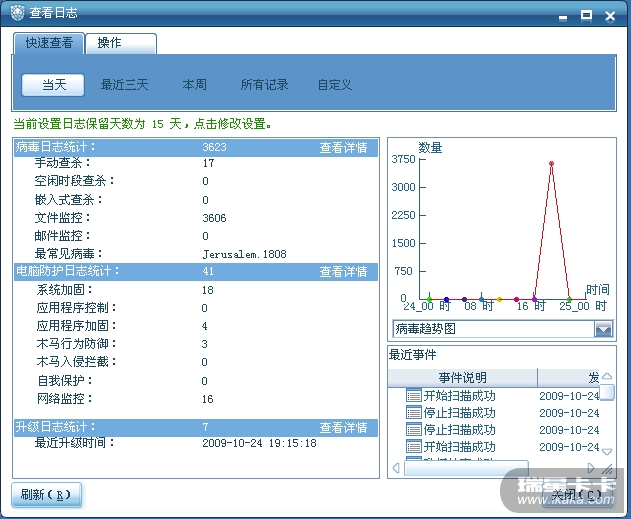631x519 pixels.
Task: Click the events list scroll down arrow
Action: coord(607,452)
